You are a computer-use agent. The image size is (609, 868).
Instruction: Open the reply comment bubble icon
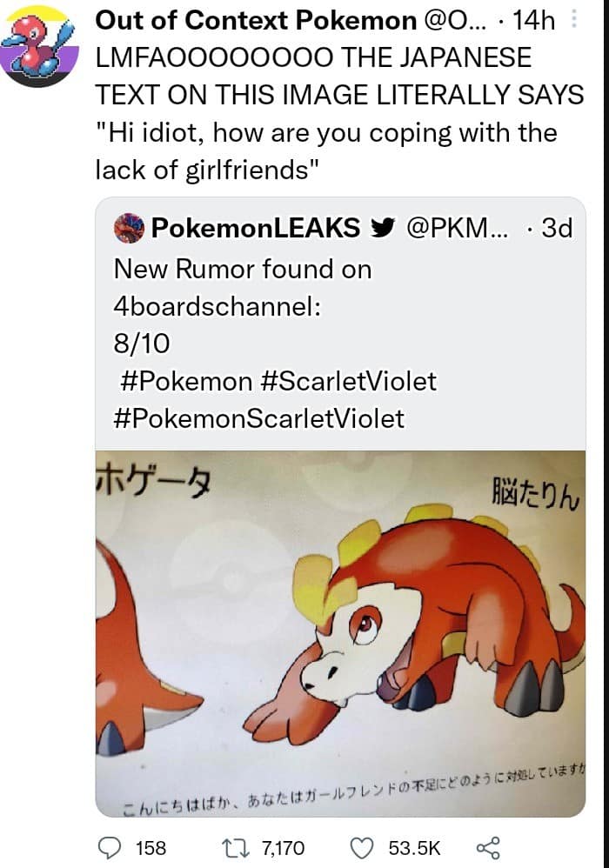[109, 847]
